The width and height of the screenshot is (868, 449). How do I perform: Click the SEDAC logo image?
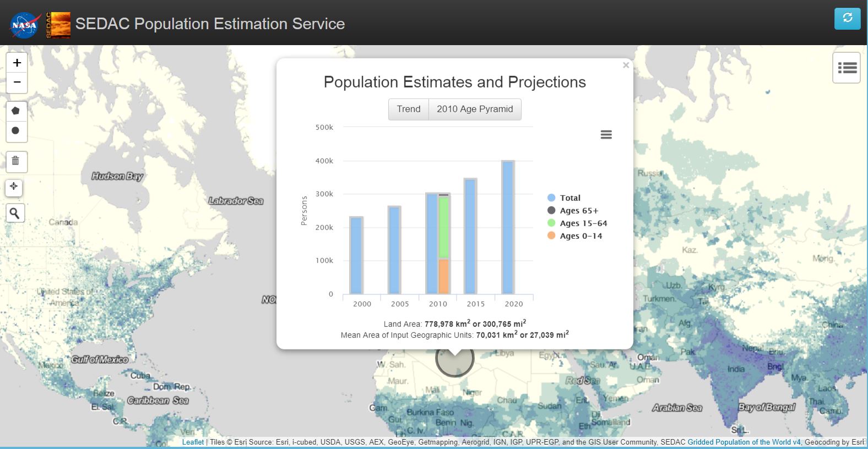(x=58, y=25)
